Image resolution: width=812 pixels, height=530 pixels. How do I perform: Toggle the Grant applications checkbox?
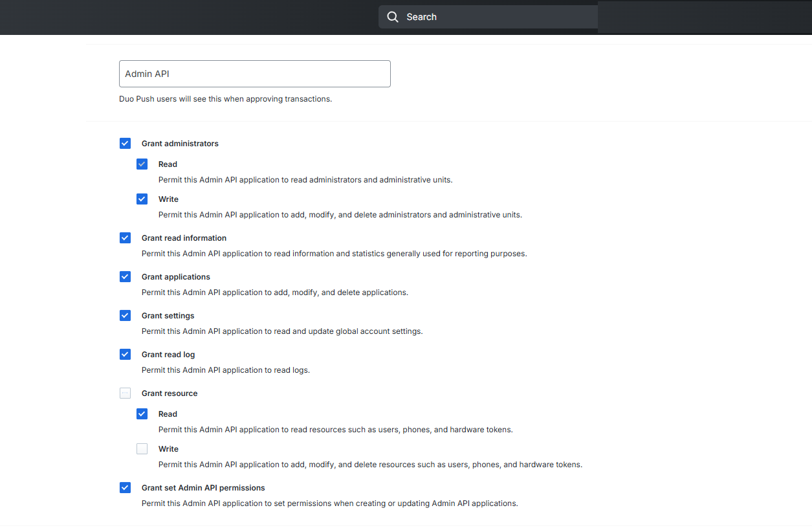(126, 277)
